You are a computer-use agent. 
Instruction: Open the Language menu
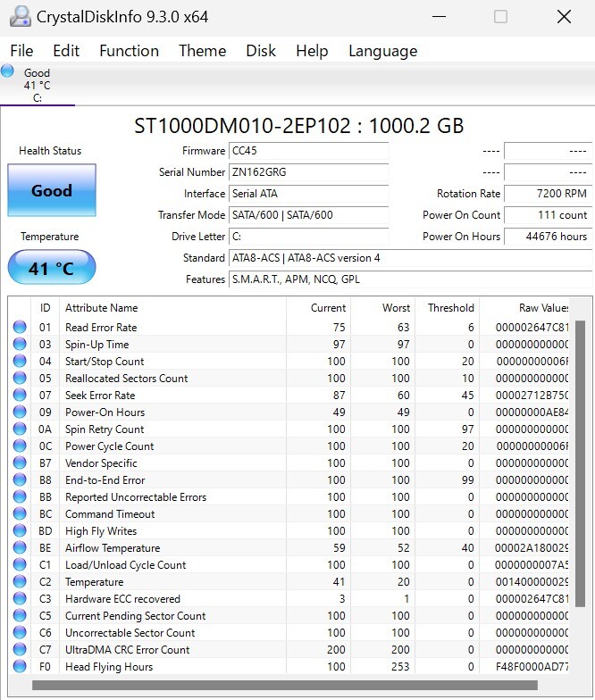382,50
